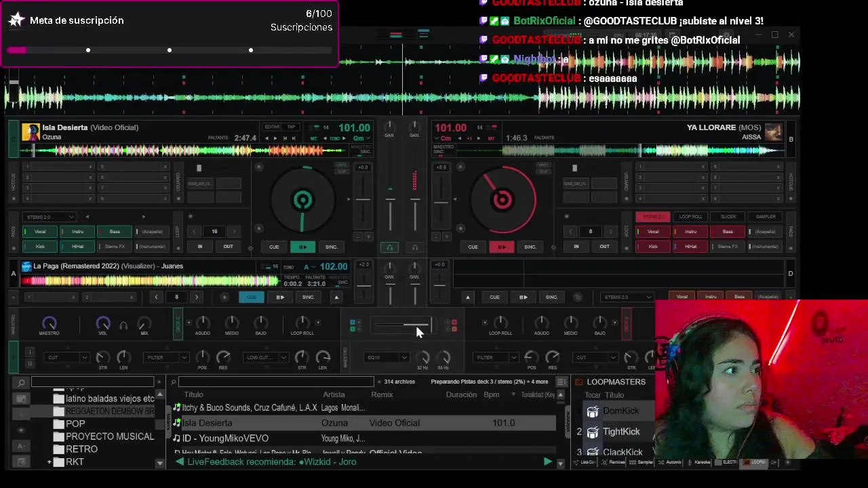Image resolution: width=868 pixels, height=488 pixels.
Task: Set loop OUT on the Ozuna deck
Action: [x=229, y=247]
